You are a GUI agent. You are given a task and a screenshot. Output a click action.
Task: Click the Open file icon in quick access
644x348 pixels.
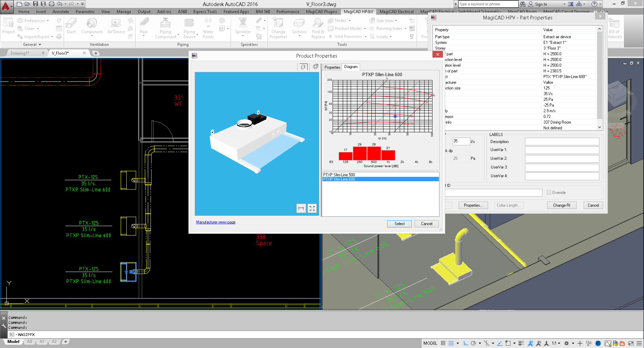pos(27,4)
